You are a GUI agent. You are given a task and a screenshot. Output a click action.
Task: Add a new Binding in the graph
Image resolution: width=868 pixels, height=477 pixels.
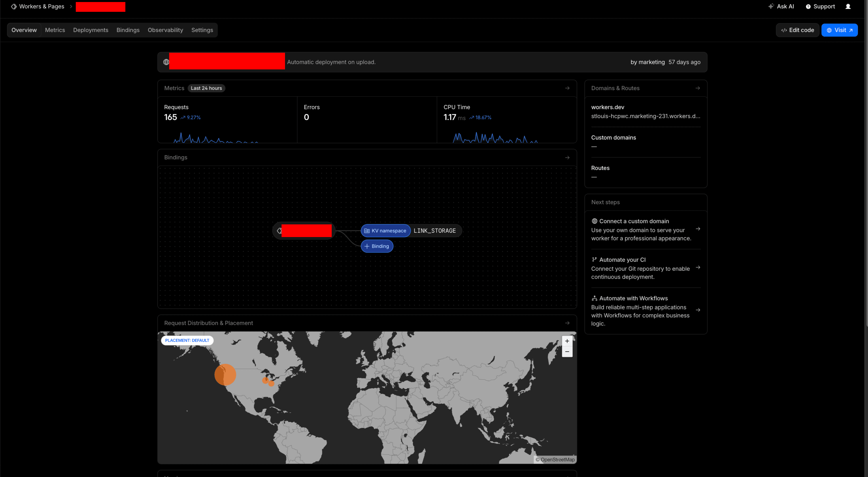[377, 247]
